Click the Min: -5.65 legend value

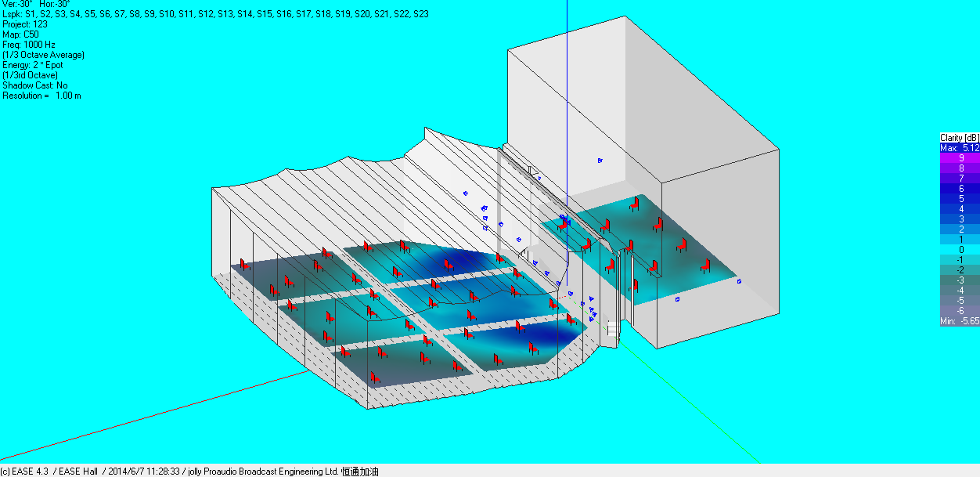[960, 321]
